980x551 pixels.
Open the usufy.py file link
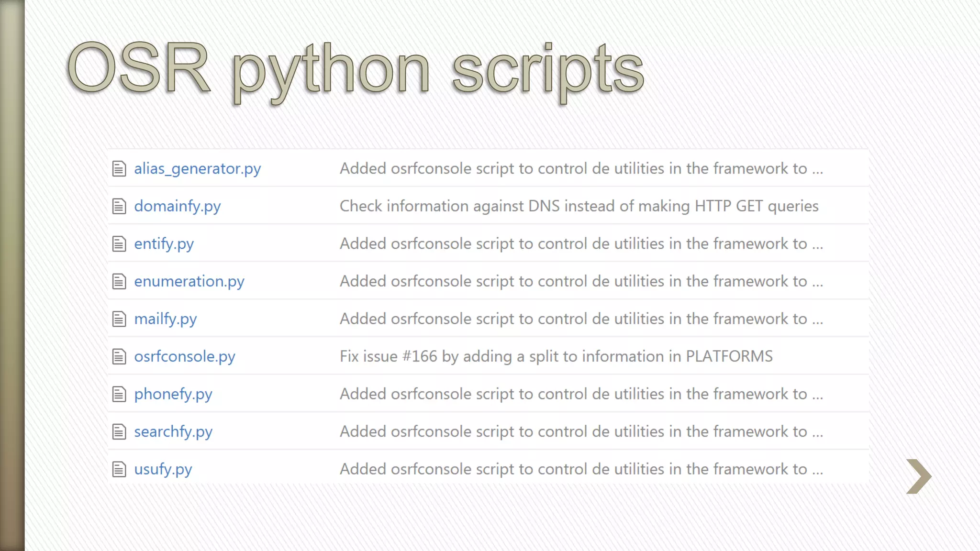[x=163, y=469]
